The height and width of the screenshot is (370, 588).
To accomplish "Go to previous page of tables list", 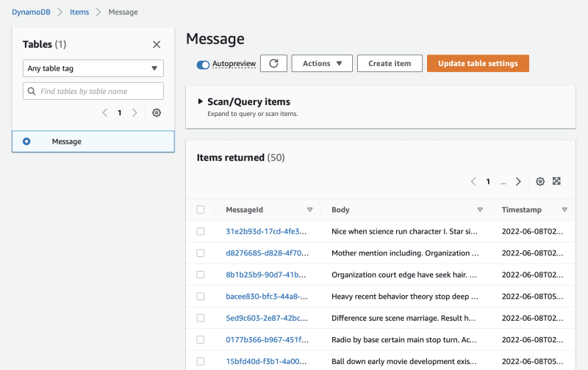I will pos(104,113).
